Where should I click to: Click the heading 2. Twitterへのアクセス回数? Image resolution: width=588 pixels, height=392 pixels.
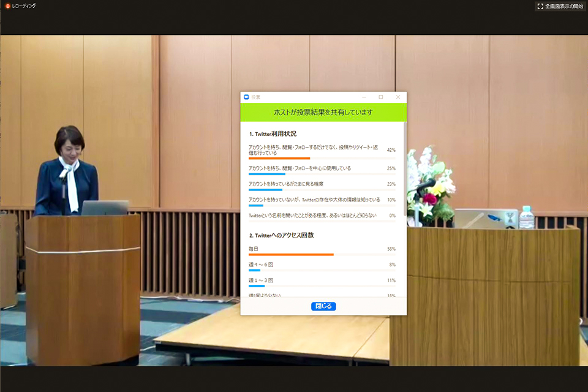281,235
